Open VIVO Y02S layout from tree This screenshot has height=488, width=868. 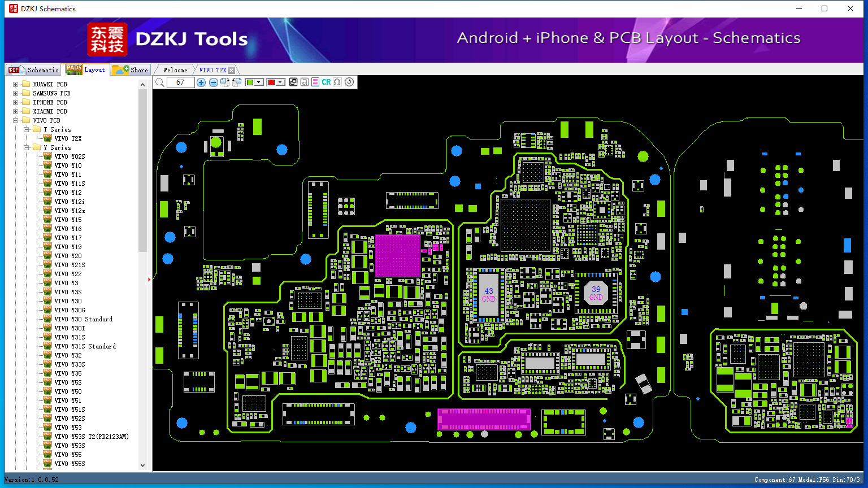(x=70, y=156)
